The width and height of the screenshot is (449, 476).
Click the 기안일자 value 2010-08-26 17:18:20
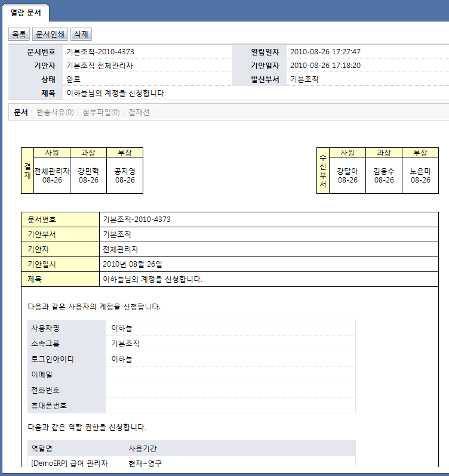coord(325,66)
